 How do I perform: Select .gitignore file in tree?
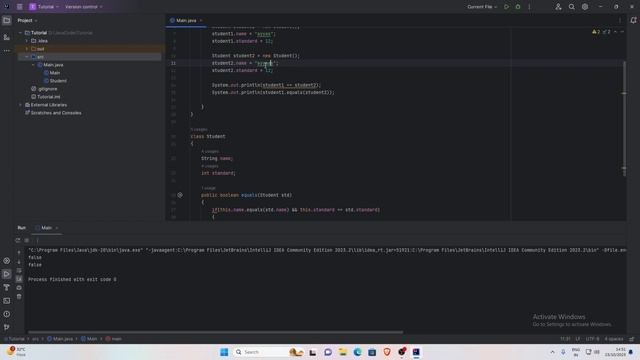[47, 89]
